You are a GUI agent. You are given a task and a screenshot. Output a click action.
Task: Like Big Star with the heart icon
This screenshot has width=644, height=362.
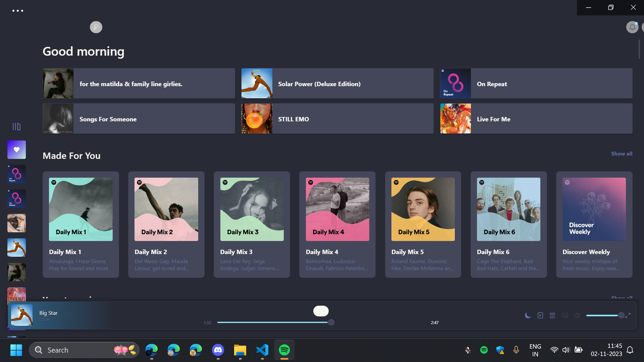tap(69, 315)
